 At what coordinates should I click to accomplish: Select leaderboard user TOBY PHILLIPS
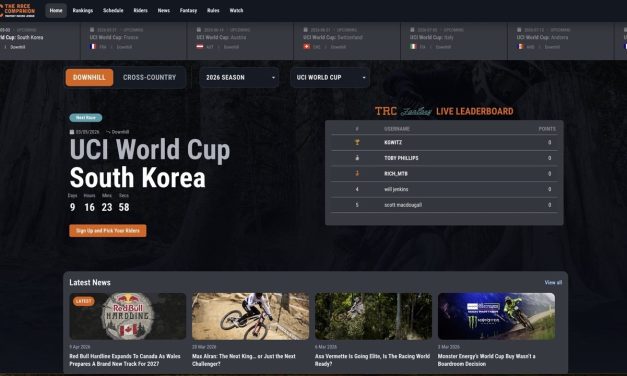(x=401, y=158)
